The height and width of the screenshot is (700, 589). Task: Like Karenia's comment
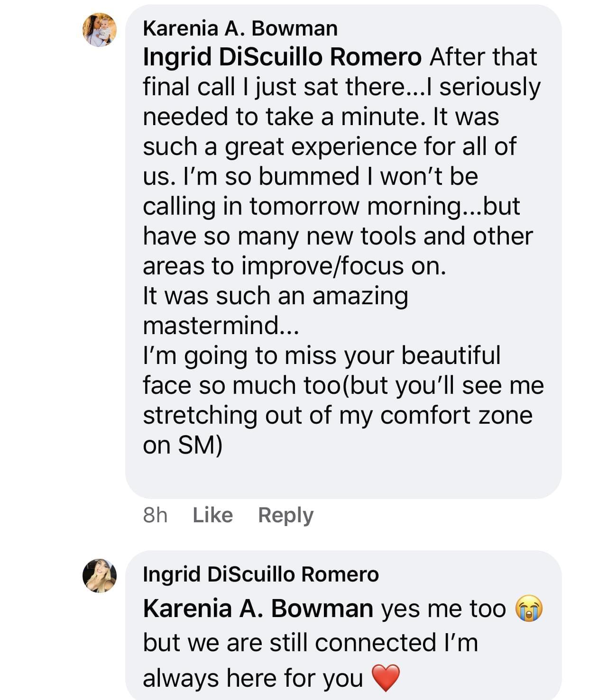[212, 515]
